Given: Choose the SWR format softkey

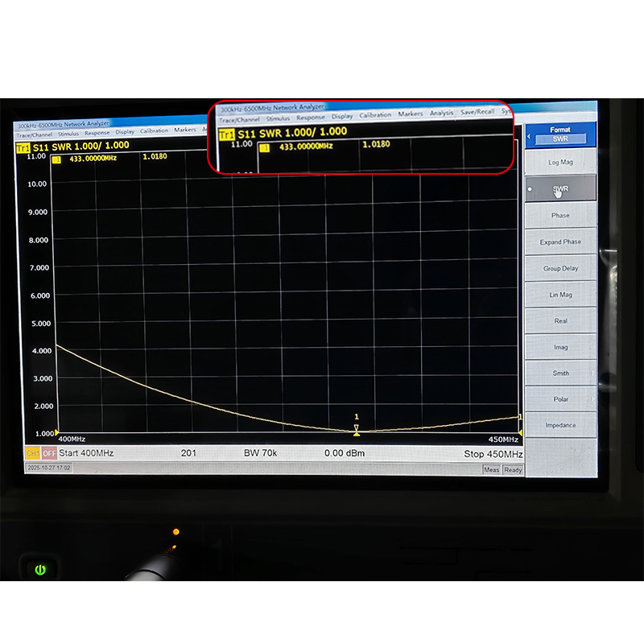Looking at the screenshot, I should click(x=560, y=189).
